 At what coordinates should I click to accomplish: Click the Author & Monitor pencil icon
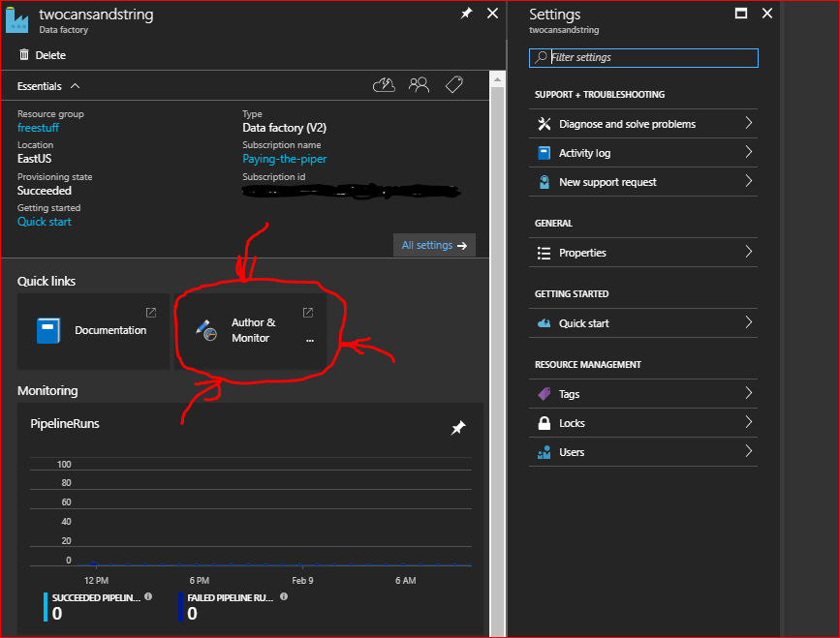(206, 330)
